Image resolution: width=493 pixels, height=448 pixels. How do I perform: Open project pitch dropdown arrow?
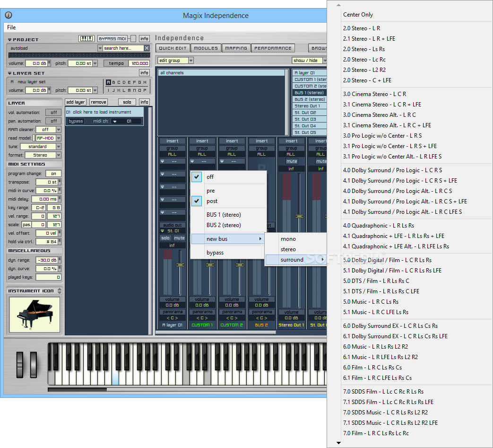click(95, 63)
